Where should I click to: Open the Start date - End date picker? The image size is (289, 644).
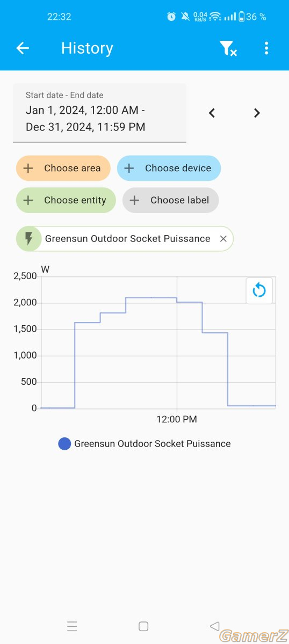click(99, 113)
